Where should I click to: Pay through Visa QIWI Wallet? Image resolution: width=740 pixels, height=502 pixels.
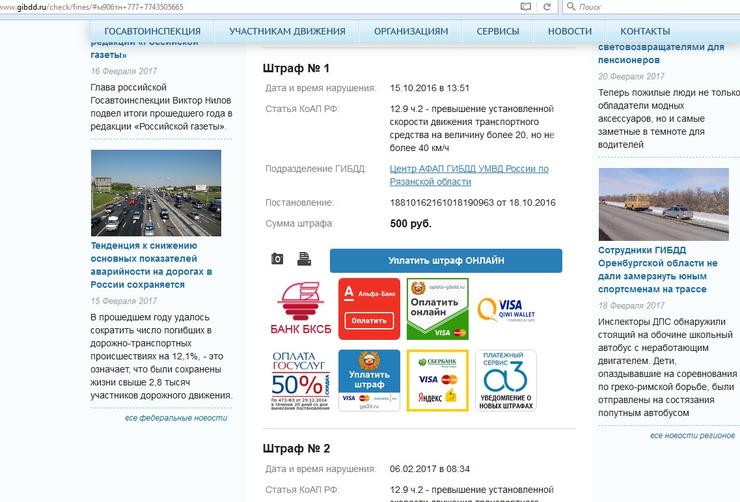(506, 310)
